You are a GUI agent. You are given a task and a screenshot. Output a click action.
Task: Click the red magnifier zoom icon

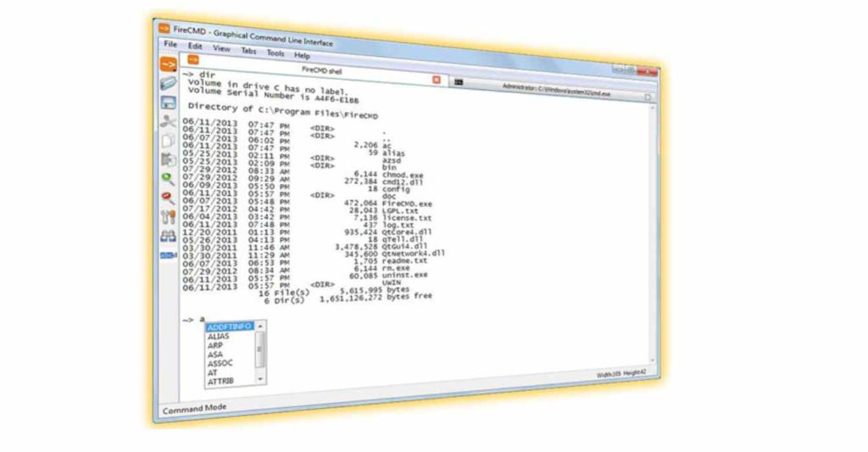(x=168, y=198)
